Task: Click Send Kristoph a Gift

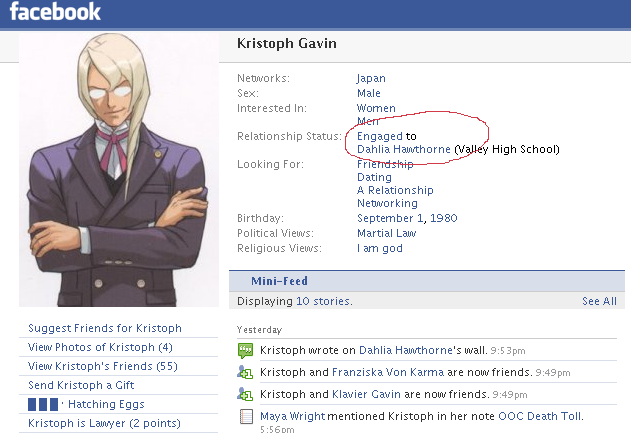Action: [x=81, y=385]
